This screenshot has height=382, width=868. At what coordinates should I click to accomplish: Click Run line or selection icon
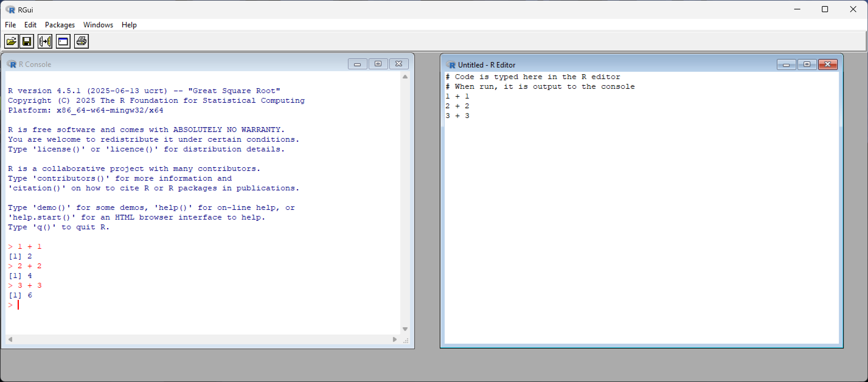45,41
